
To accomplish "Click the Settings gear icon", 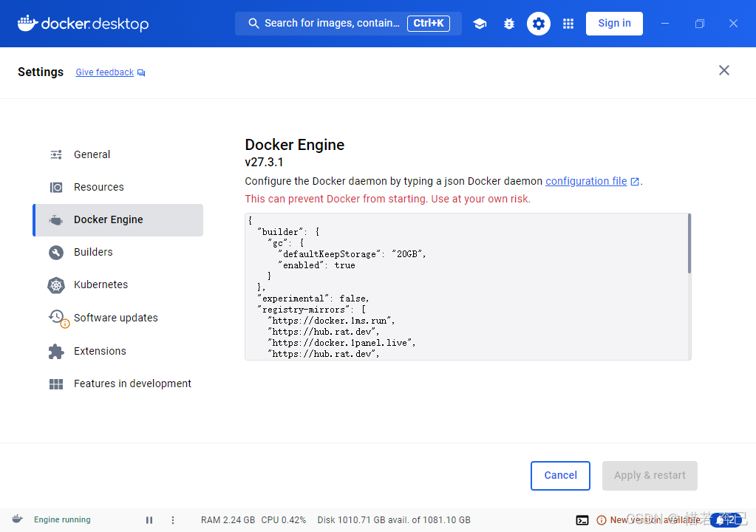I will point(539,24).
